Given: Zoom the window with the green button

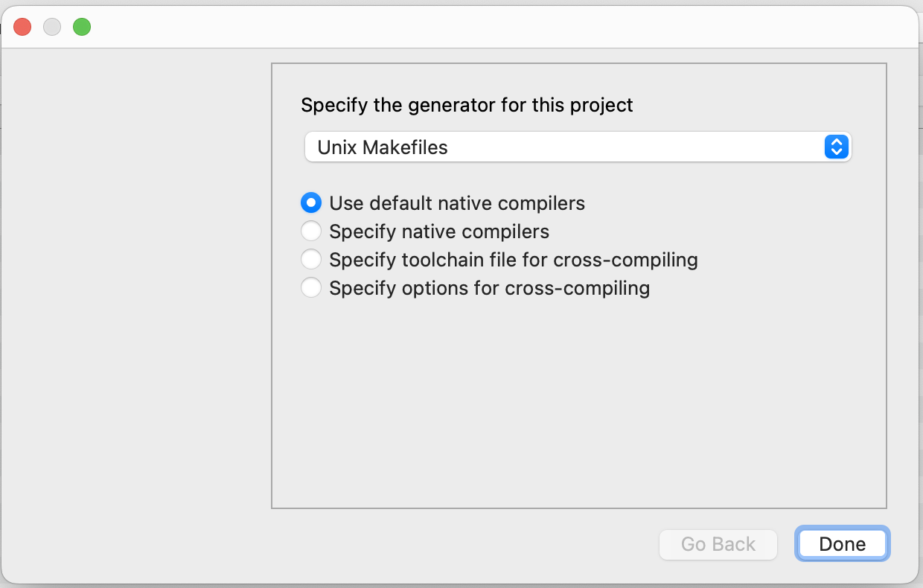Looking at the screenshot, I should click(x=82, y=28).
